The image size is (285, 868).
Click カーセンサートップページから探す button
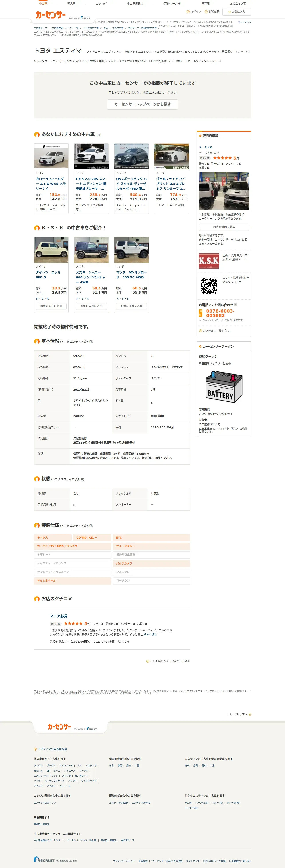point(142,104)
